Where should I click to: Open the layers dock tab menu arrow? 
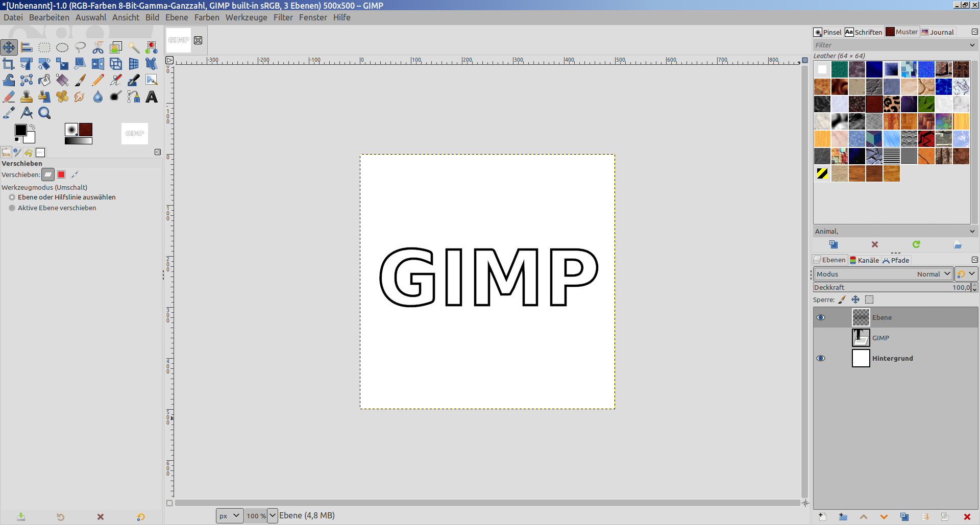pos(974,260)
